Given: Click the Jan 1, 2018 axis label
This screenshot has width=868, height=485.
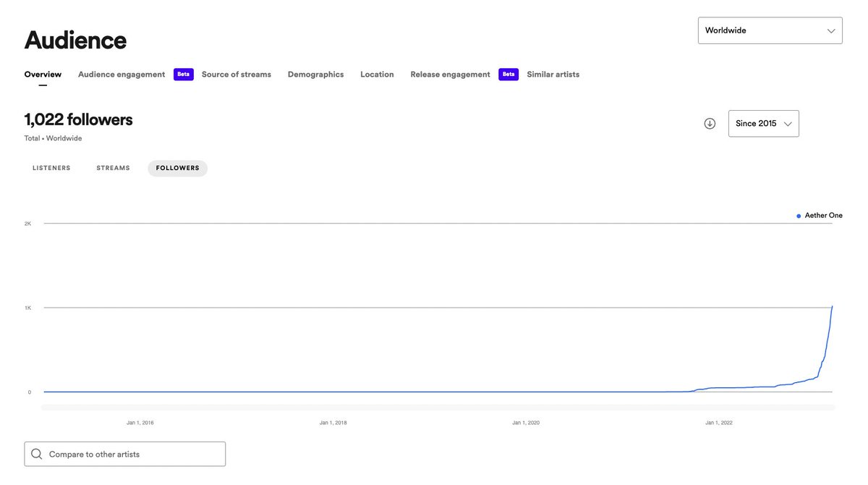Looking at the screenshot, I should [333, 423].
